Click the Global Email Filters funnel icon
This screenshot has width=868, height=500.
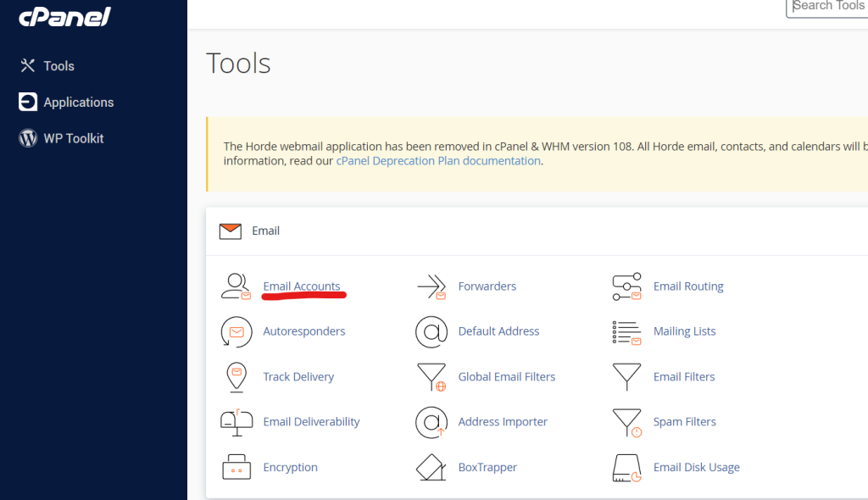[x=431, y=377]
